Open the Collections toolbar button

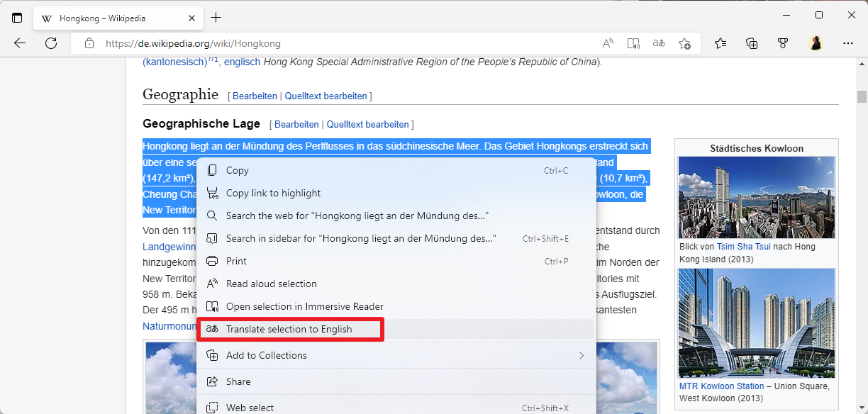(x=752, y=43)
